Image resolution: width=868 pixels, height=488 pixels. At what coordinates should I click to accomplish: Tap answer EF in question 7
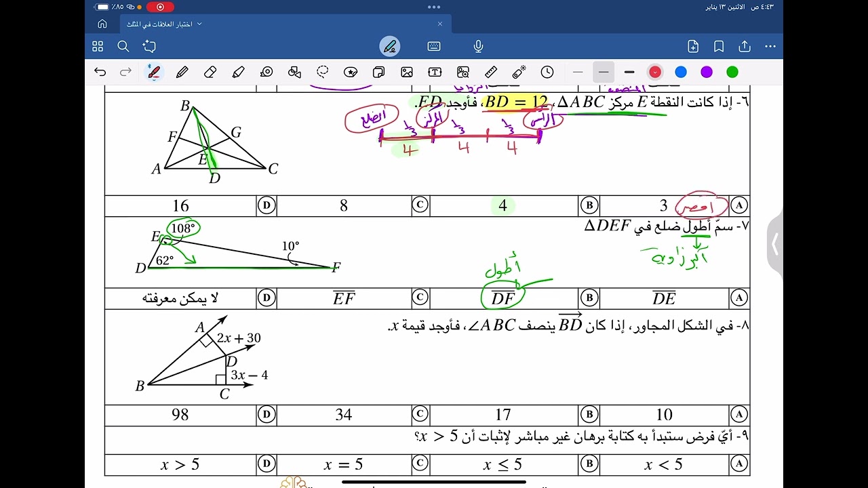click(344, 298)
